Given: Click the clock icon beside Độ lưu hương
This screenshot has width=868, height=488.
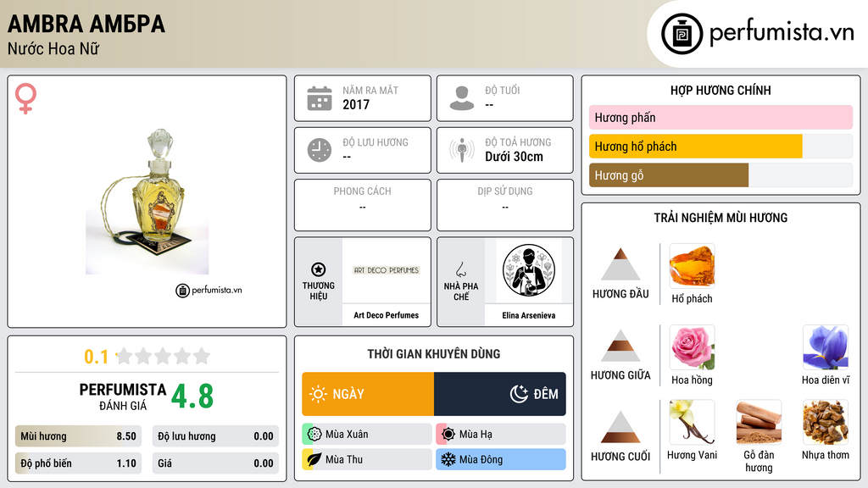Looking at the screenshot, I should click(x=320, y=150).
